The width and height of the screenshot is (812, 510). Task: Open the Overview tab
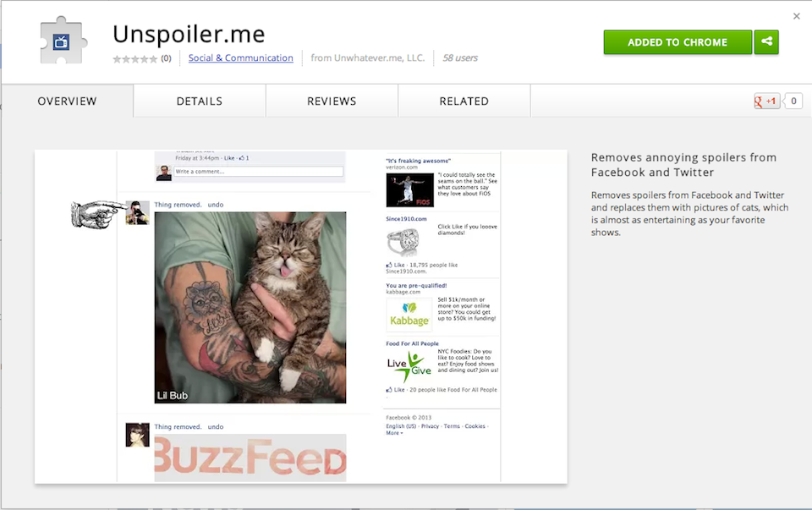pyautogui.click(x=67, y=101)
